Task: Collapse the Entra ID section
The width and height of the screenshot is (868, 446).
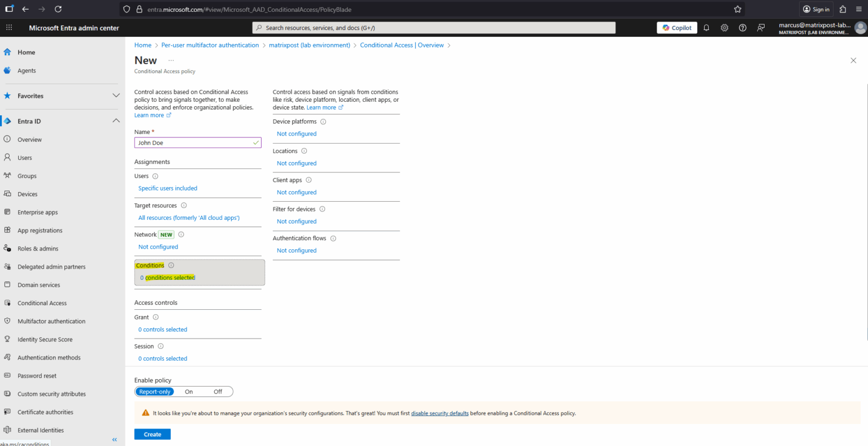Action: tap(116, 120)
